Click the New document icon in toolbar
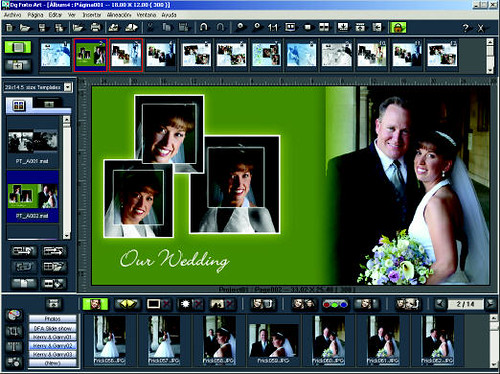Viewport: 500px width, 374px height. pyautogui.click(x=10, y=28)
